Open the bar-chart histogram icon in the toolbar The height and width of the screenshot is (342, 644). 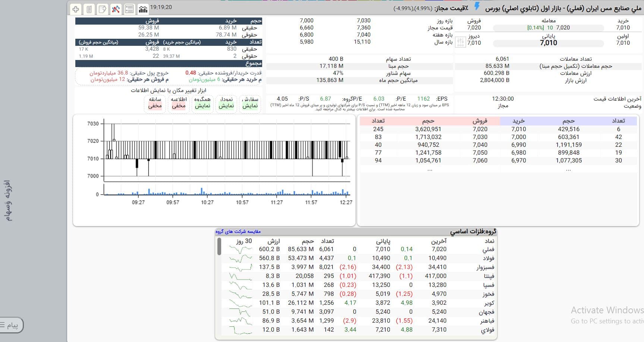point(143,9)
